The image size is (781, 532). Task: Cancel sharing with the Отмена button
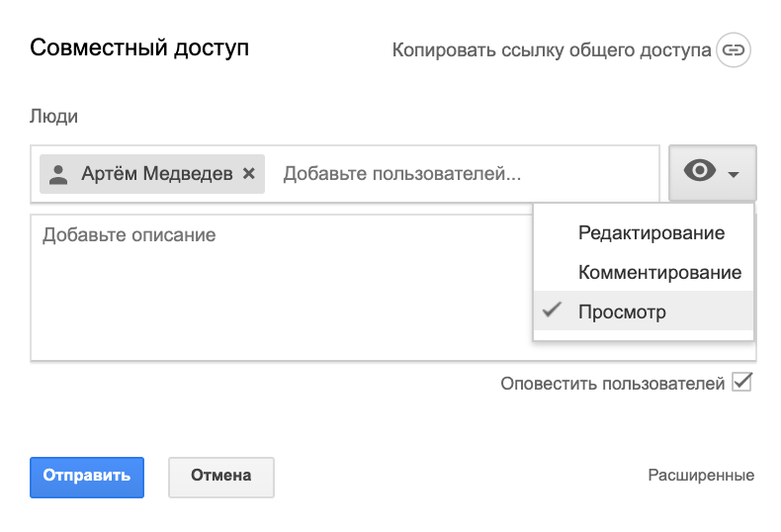(221, 478)
